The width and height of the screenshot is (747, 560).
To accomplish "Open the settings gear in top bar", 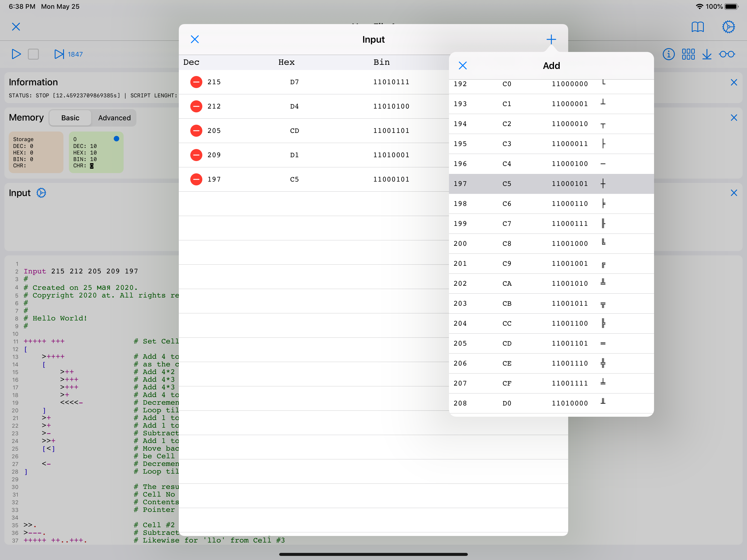I will coord(728,27).
